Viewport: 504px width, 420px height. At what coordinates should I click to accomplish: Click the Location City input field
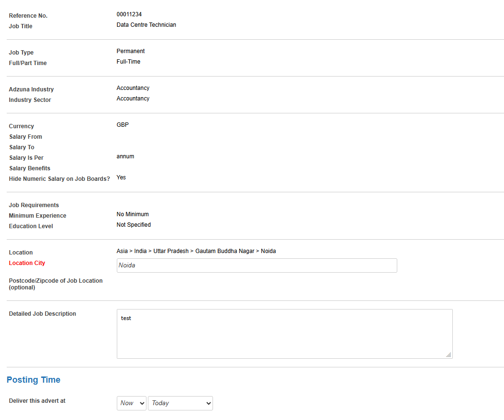pos(257,265)
